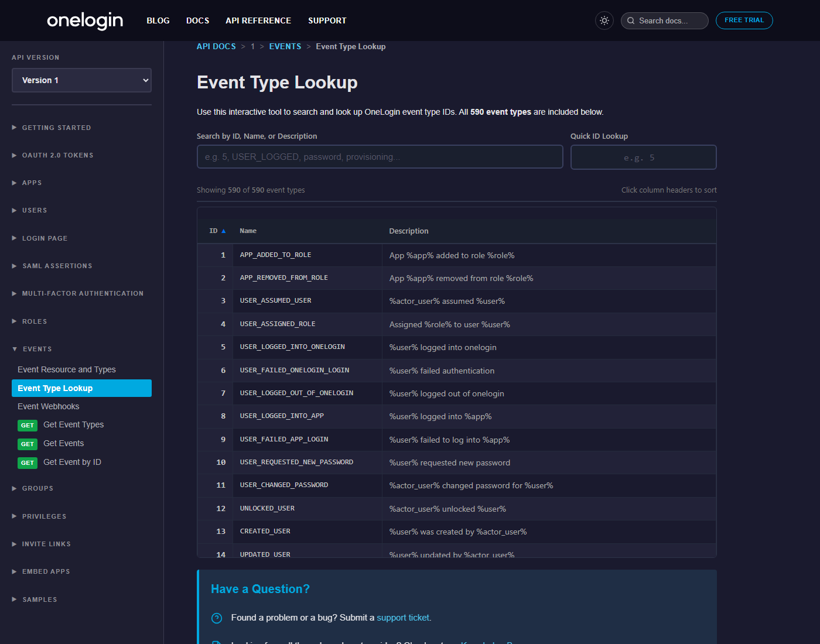The image size is (820, 644).
Task: Expand the Groups sidebar section
Action: (33, 488)
